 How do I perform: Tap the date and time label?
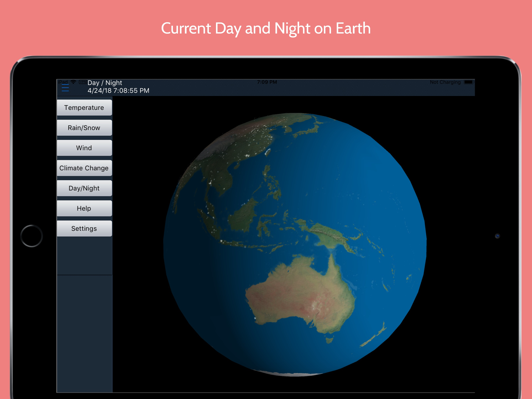(x=118, y=91)
